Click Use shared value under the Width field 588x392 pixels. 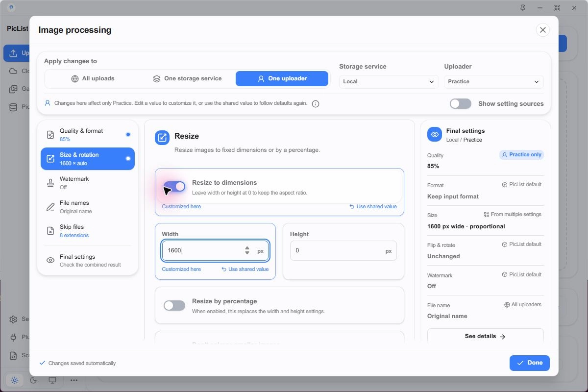tap(245, 269)
